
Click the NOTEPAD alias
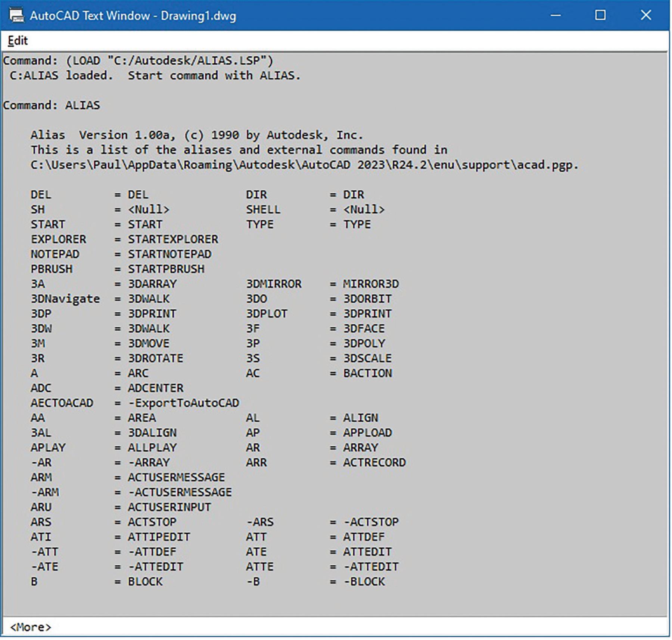[x=55, y=254]
